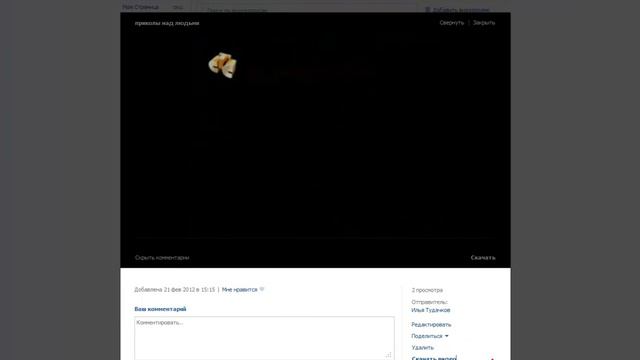Click the Добавлена 21 фев 2012 date text
The width and height of the screenshot is (640, 360).
tap(175, 290)
